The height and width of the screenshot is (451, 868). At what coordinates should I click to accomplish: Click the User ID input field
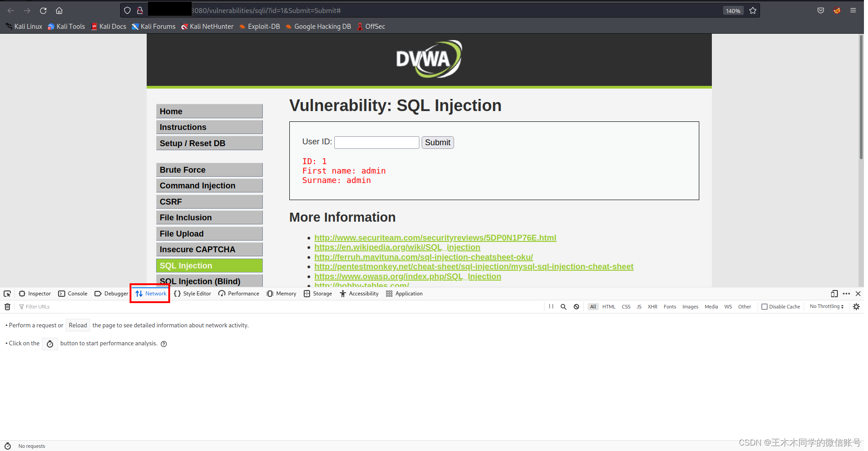click(377, 143)
